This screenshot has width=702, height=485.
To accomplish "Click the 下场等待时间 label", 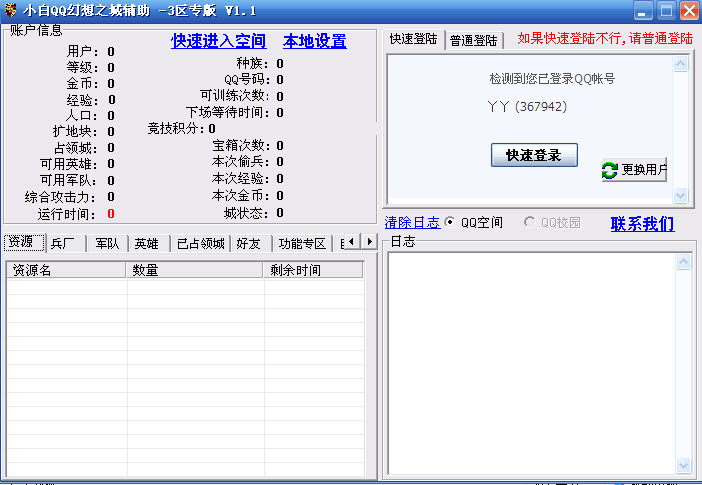I will (228, 112).
